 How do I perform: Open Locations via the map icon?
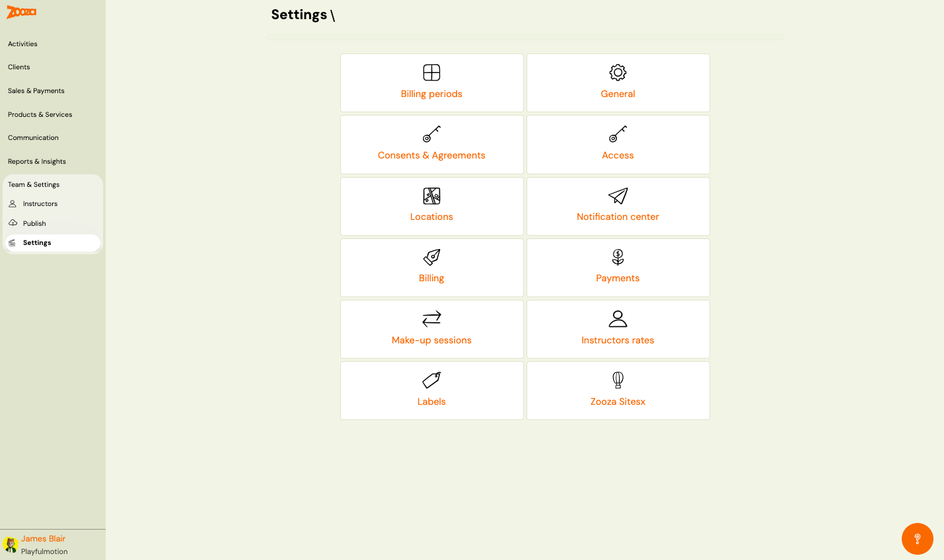pyautogui.click(x=431, y=195)
